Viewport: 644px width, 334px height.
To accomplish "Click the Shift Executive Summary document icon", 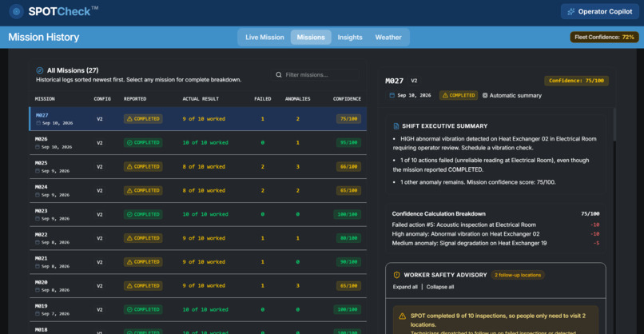I will point(396,126).
